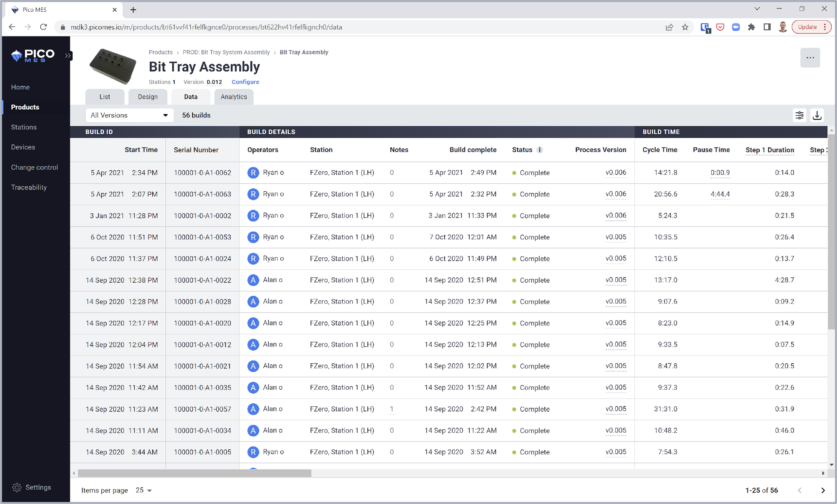Click the Pico MES logo

(33, 56)
